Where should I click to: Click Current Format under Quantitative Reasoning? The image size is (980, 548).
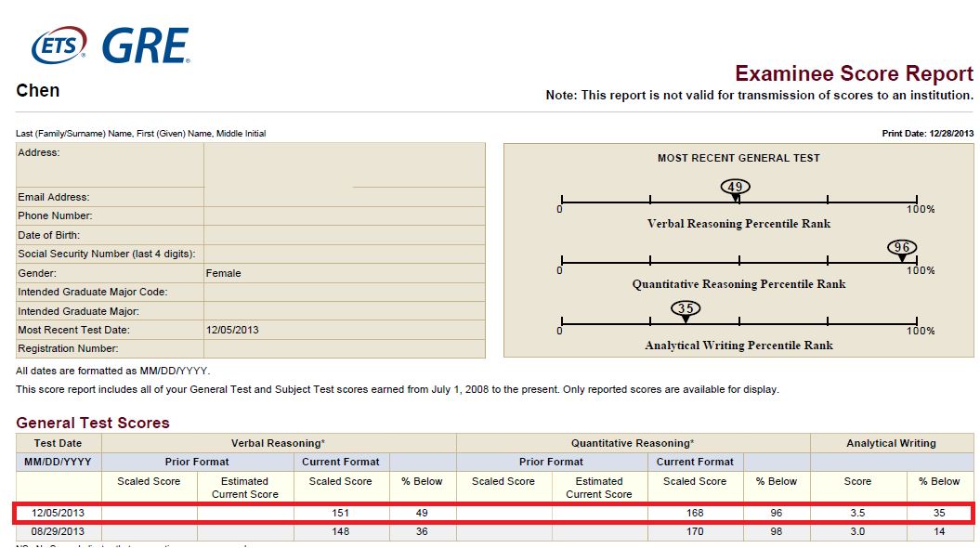click(695, 462)
